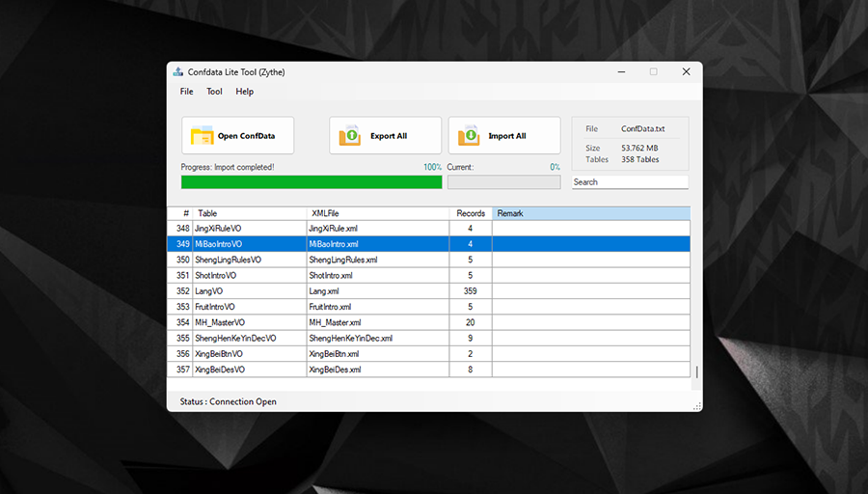The image size is (868, 494).
Task: Sort by the Records column header
Action: tap(471, 213)
